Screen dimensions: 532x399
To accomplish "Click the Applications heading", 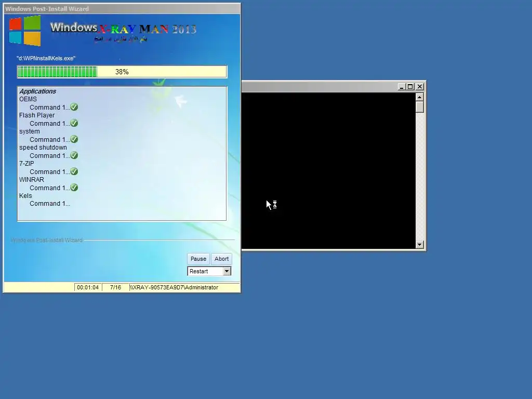I will (37, 91).
